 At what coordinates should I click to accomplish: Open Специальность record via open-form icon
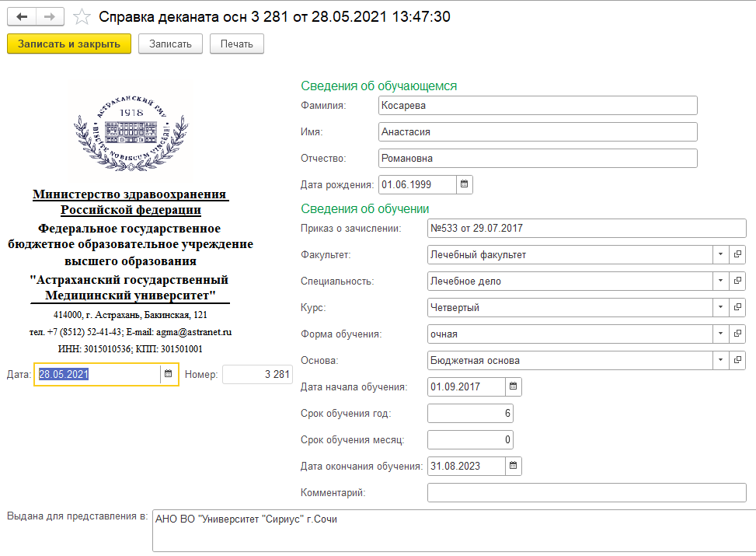tap(737, 281)
